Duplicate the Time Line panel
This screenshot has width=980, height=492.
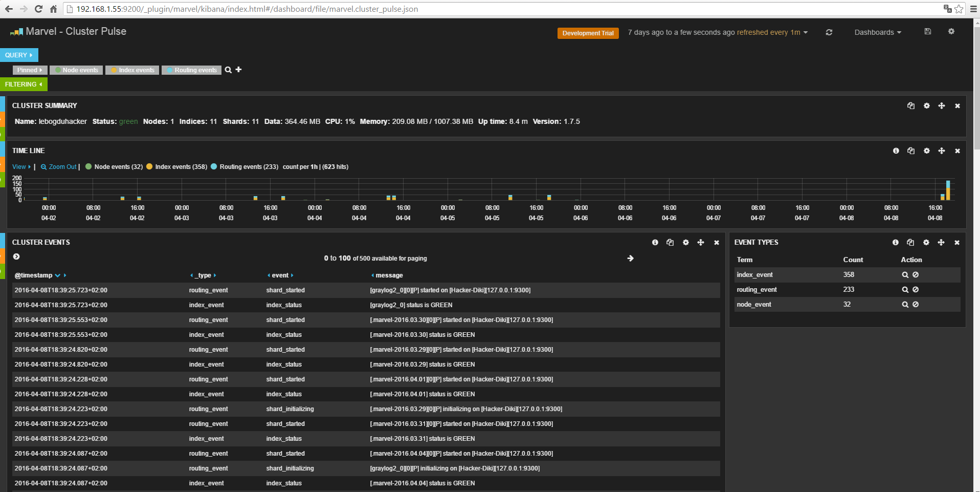coord(911,151)
